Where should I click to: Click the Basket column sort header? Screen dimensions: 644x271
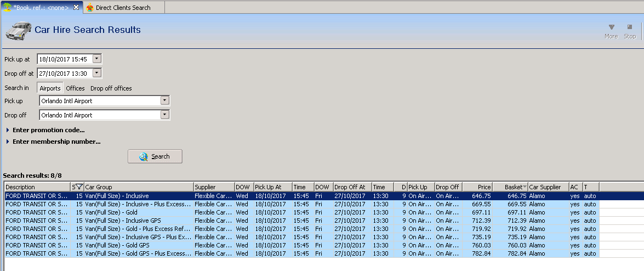point(510,187)
